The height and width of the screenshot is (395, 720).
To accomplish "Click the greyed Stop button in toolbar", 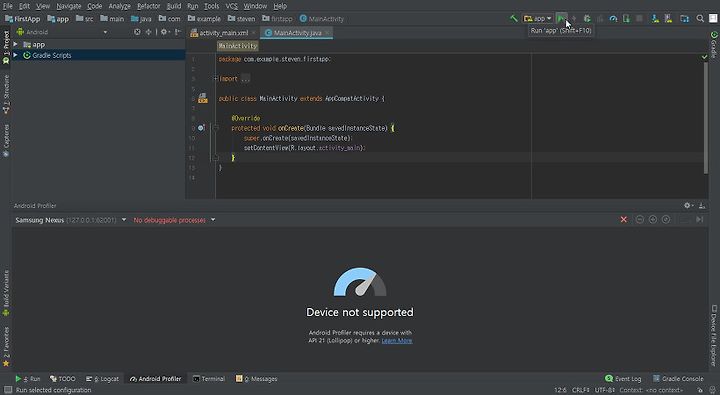I will [639, 18].
